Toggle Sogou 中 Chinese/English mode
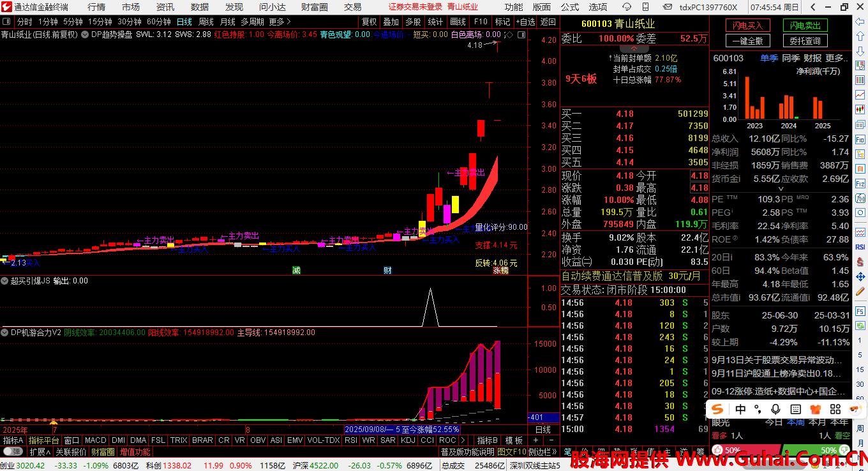This screenshot has height=471, width=868. tap(740, 409)
